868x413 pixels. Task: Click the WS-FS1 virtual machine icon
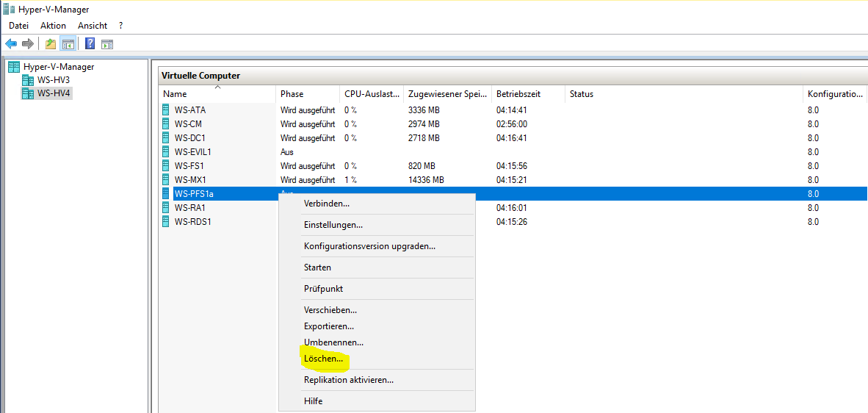click(x=166, y=165)
